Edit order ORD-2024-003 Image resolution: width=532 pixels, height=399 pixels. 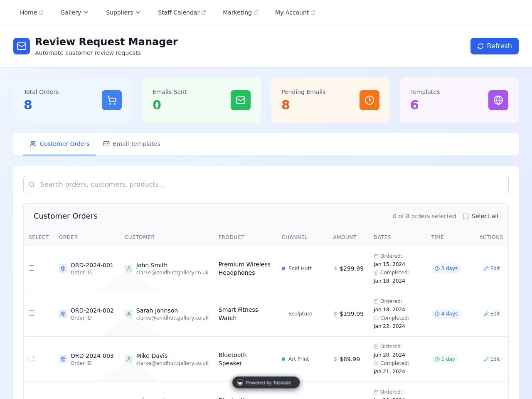pos(492,359)
